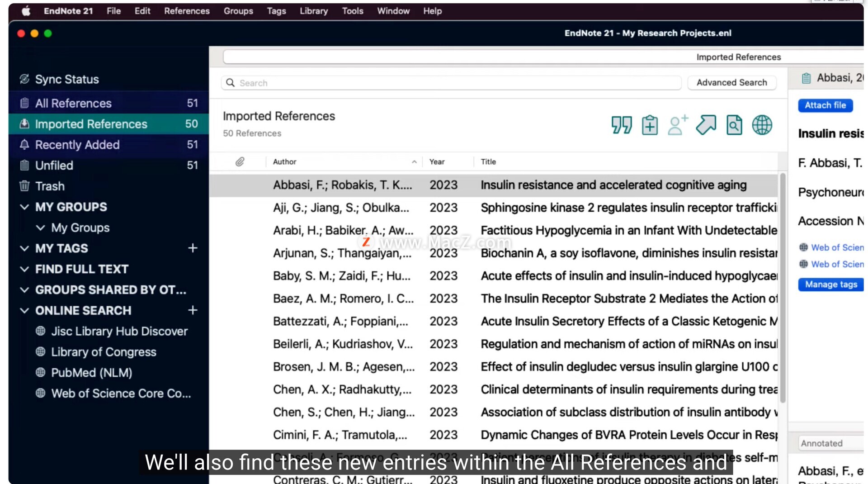Click the Annotated style field
This screenshot has width=868, height=484.
click(831, 443)
